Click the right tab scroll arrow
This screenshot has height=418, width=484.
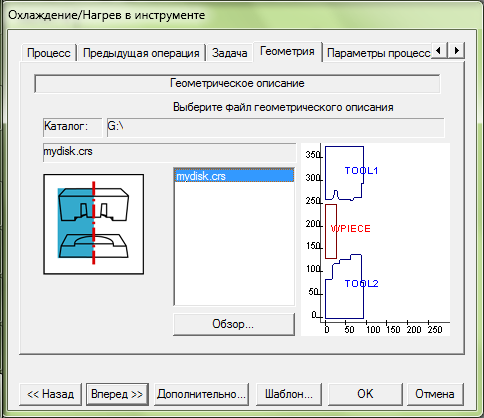click(456, 51)
